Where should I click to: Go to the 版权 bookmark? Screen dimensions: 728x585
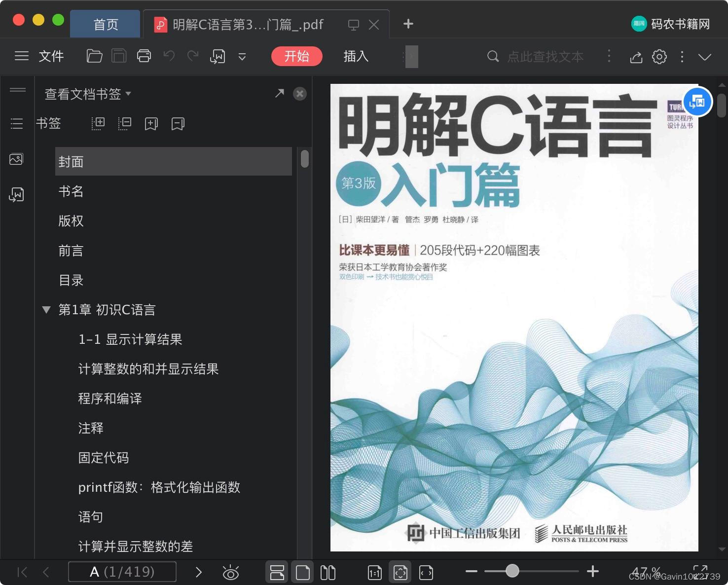coord(71,221)
